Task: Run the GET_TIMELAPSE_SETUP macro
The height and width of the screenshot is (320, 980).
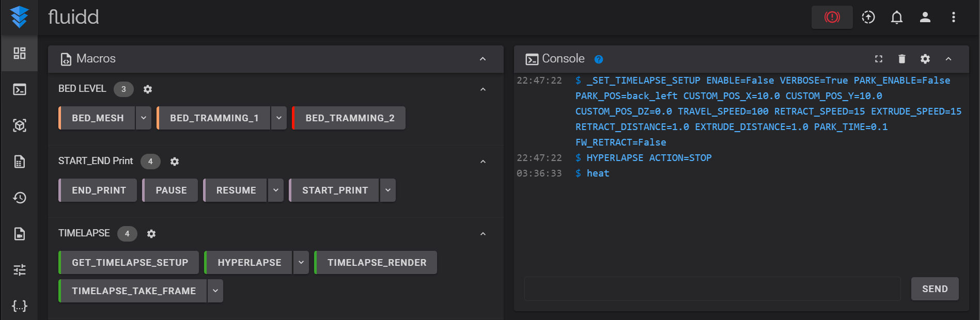Action: click(x=129, y=263)
